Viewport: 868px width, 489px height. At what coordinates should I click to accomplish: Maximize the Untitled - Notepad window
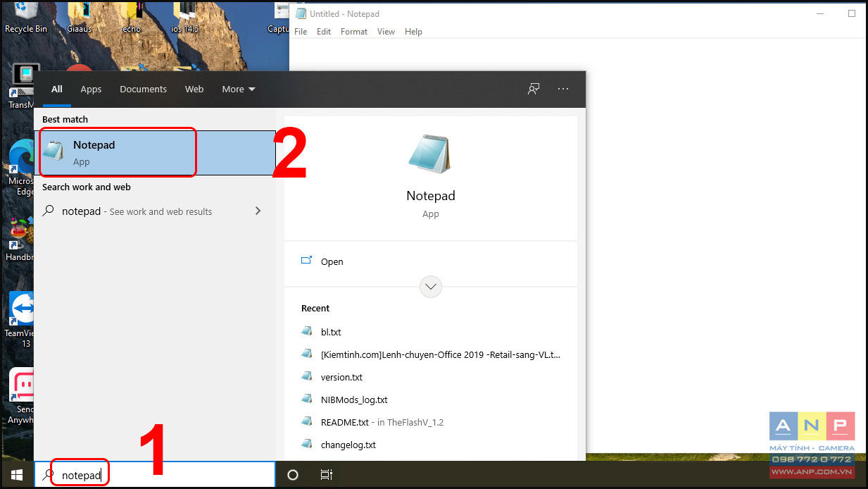click(852, 13)
